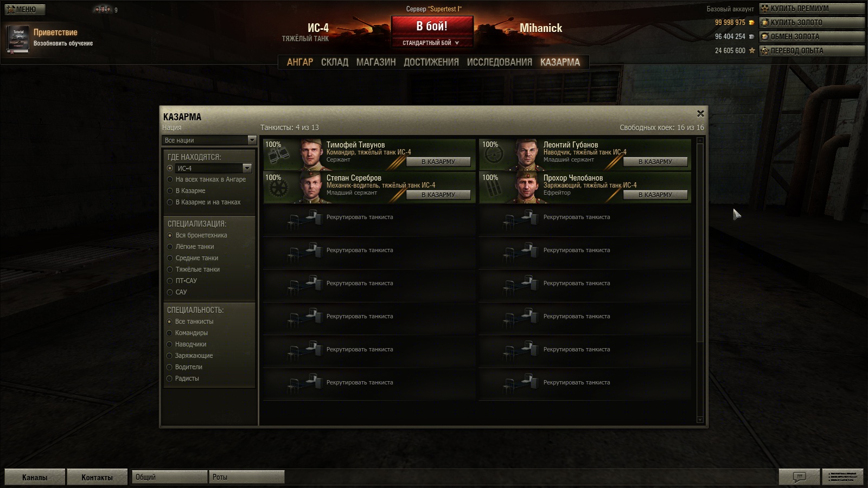Click the gunner crosshair role icon
Screen dimensions: 868x488
pos(494,156)
